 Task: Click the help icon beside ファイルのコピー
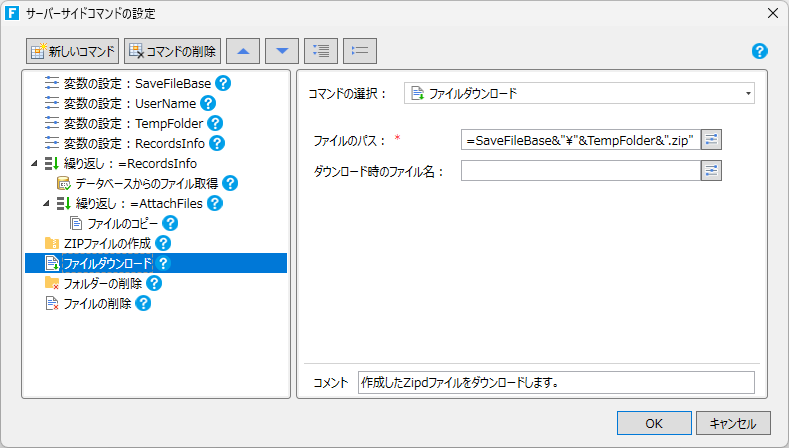point(170,223)
